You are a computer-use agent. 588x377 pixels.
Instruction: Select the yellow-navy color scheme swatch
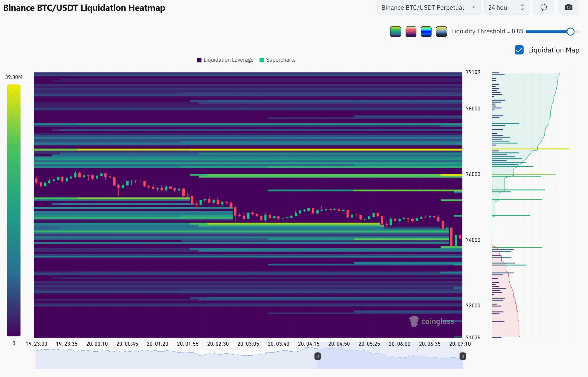(441, 32)
